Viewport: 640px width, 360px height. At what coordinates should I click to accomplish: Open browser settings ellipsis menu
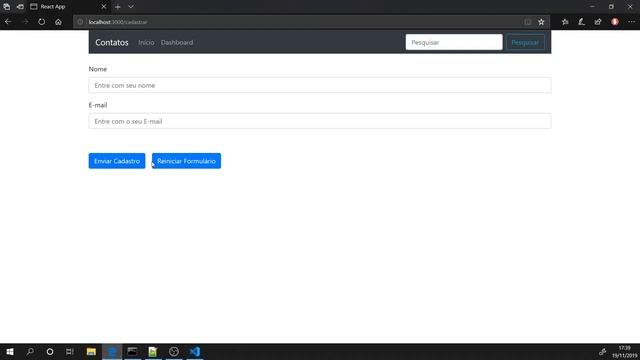click(x=631, y=22)
